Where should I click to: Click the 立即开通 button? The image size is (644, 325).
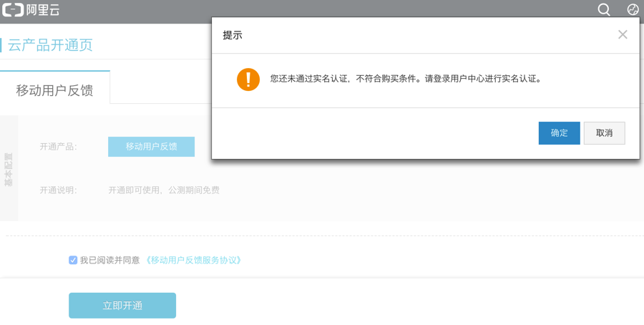(122, 306)
